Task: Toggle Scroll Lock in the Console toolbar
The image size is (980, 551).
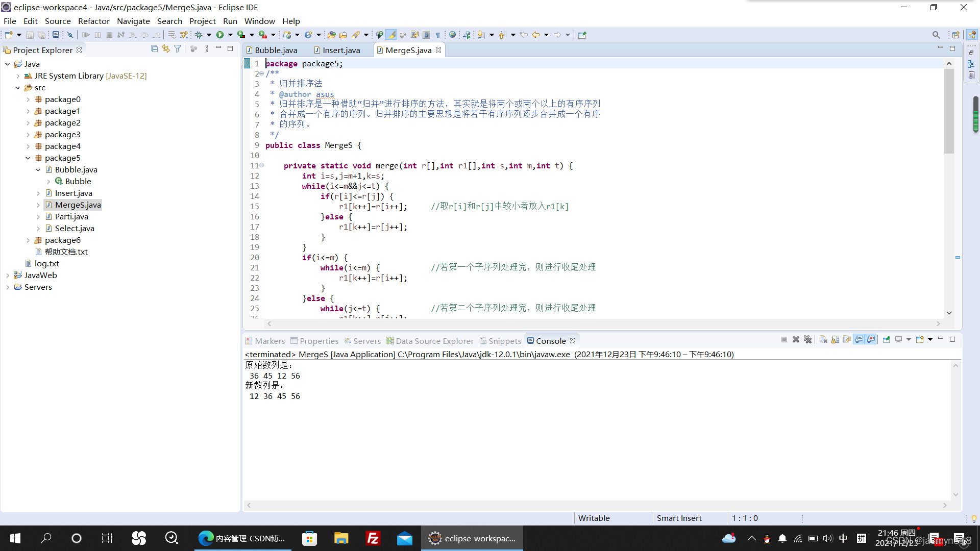Action: 835,340
